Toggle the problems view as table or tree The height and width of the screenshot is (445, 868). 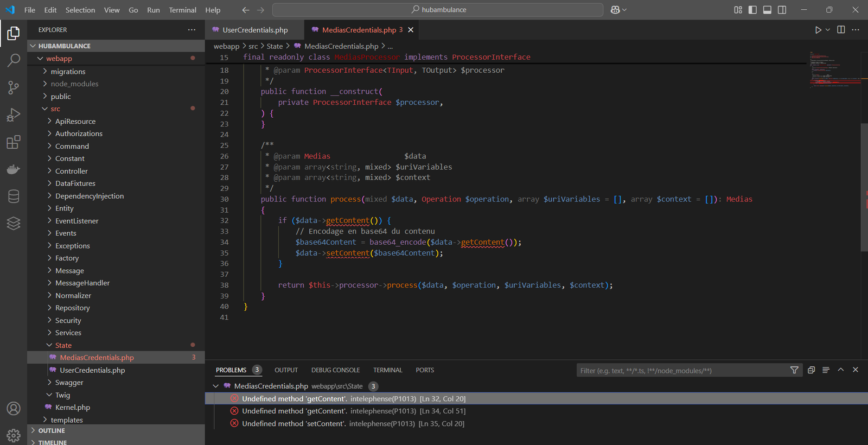[x=826, y=370]
